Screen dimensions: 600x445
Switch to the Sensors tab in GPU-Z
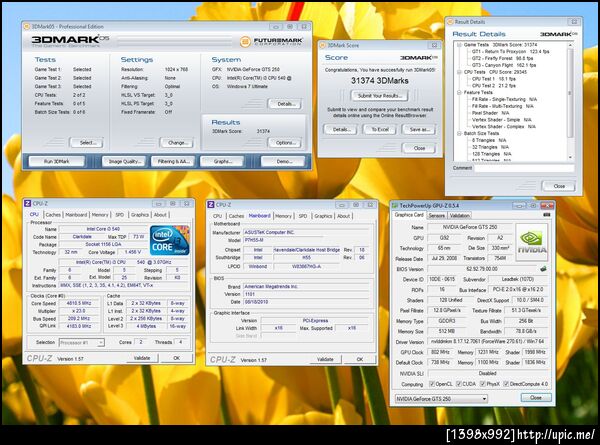click(x=437, y=215)
